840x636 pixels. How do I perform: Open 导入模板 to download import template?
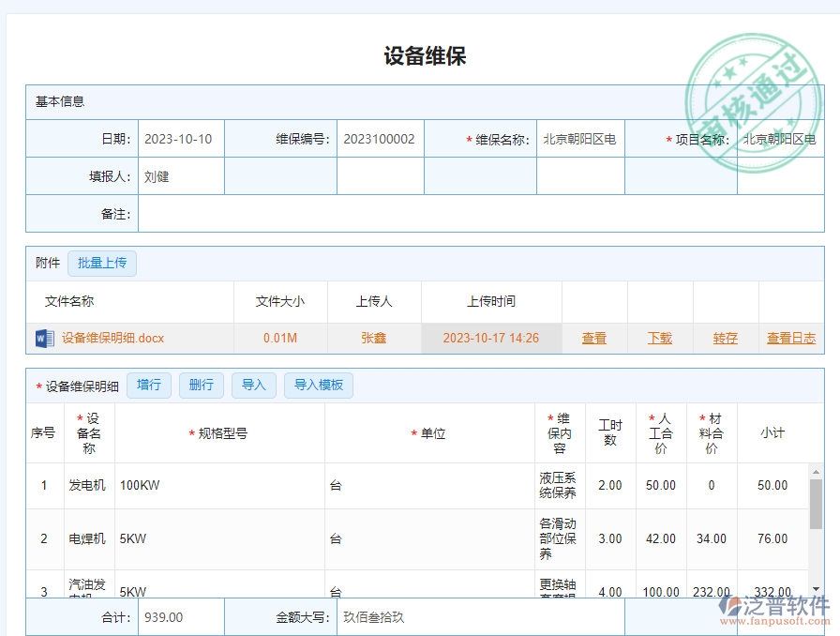point(318,385)
